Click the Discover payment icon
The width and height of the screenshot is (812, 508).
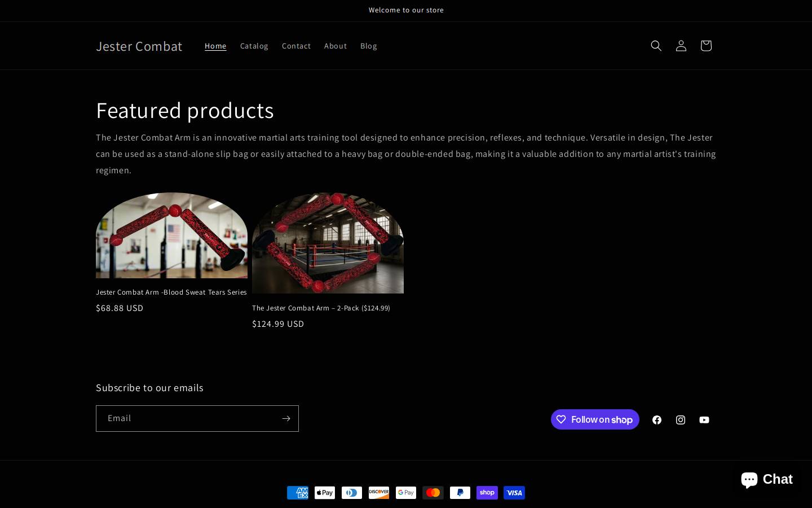(379, 493)
